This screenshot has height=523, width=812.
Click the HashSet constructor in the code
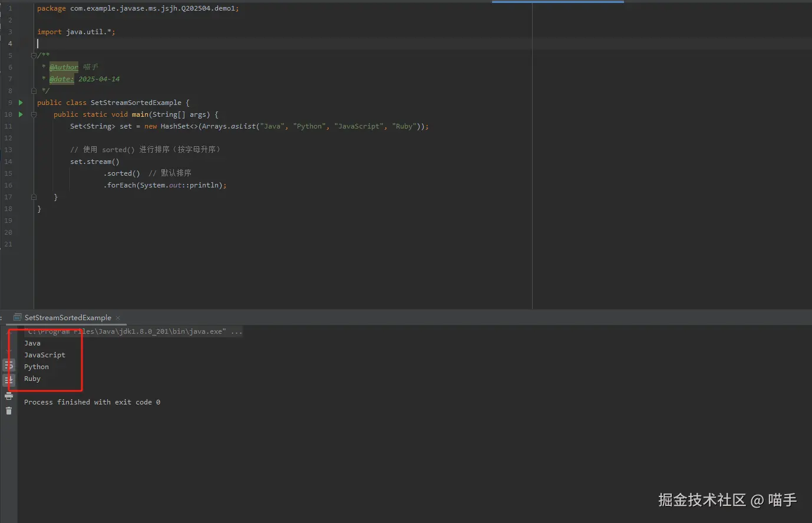[179, 126]
